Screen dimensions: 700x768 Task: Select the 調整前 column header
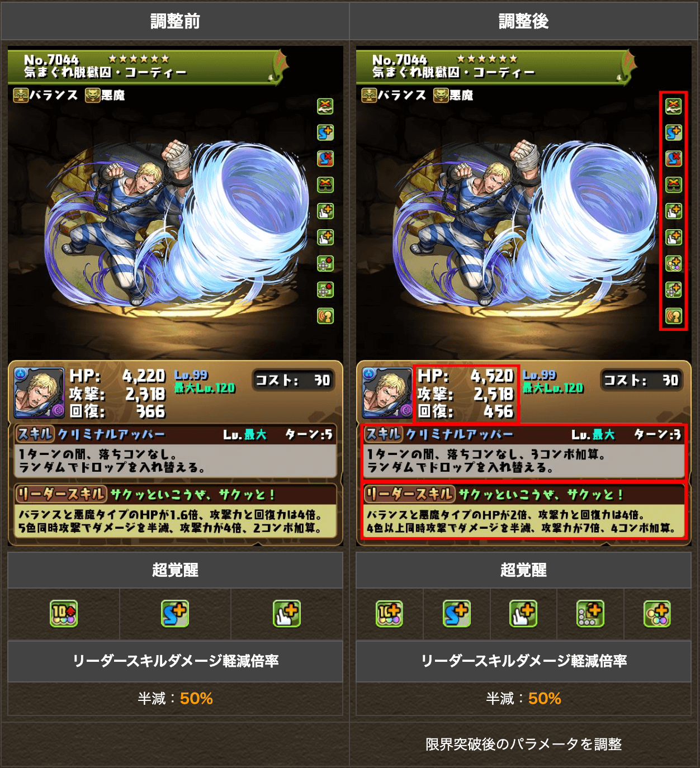[175, 21]
